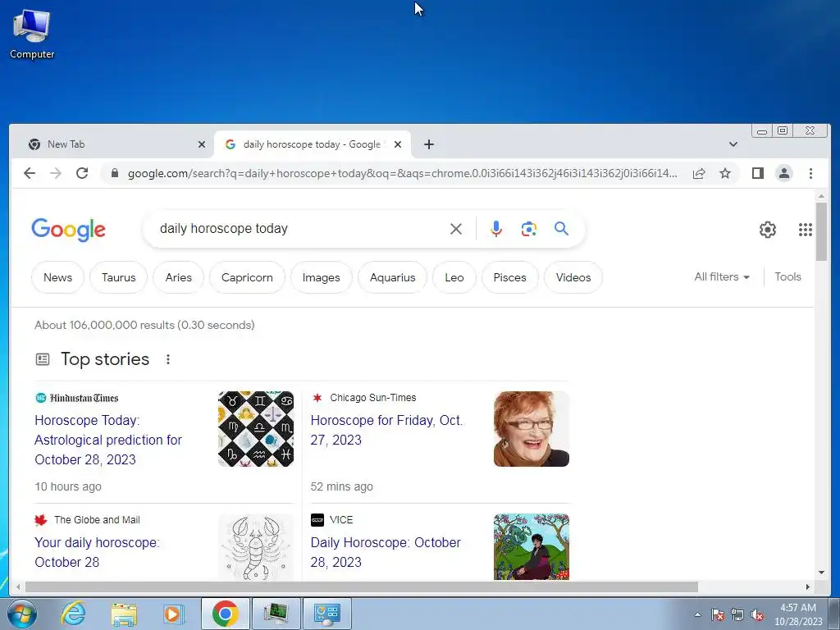Open Top stories more options dots
Image resolution: width=840 pixels, height=630 pixels.
(x=167, y=359)
